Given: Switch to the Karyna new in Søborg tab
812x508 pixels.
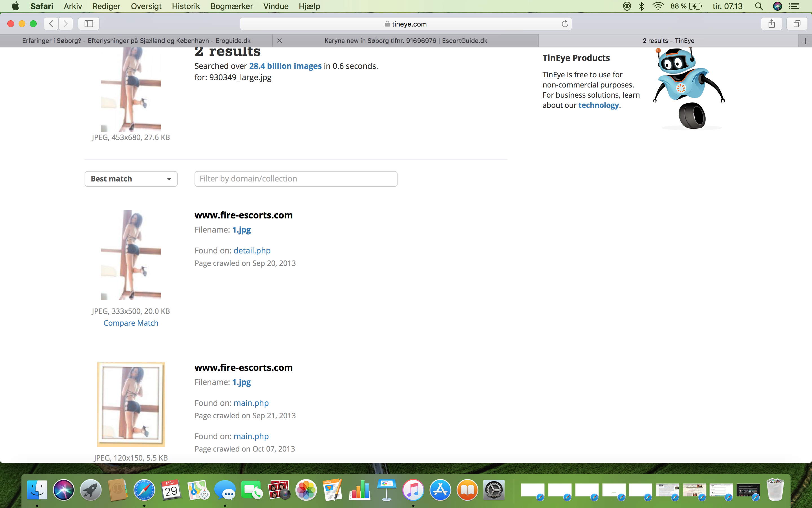Looking at the screenshot, I should pos(406,41).
